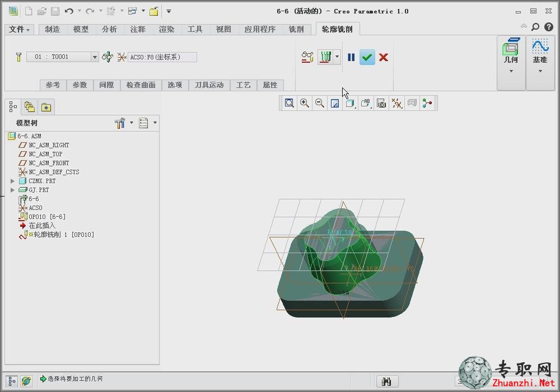
Task: Click the Regenerate icon in quick access toolbar
Action: pos(111,11)
